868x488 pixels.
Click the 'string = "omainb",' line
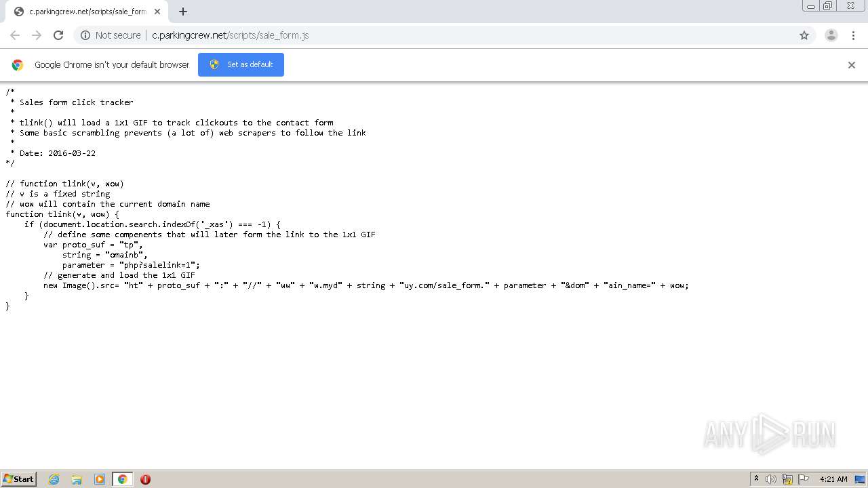pos(105,255)
